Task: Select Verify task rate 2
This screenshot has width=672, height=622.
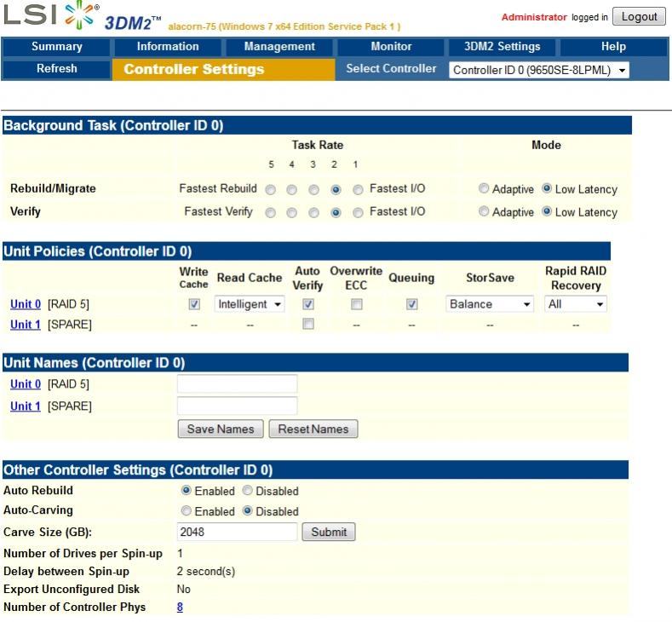Action: click(x=336, y=213)
